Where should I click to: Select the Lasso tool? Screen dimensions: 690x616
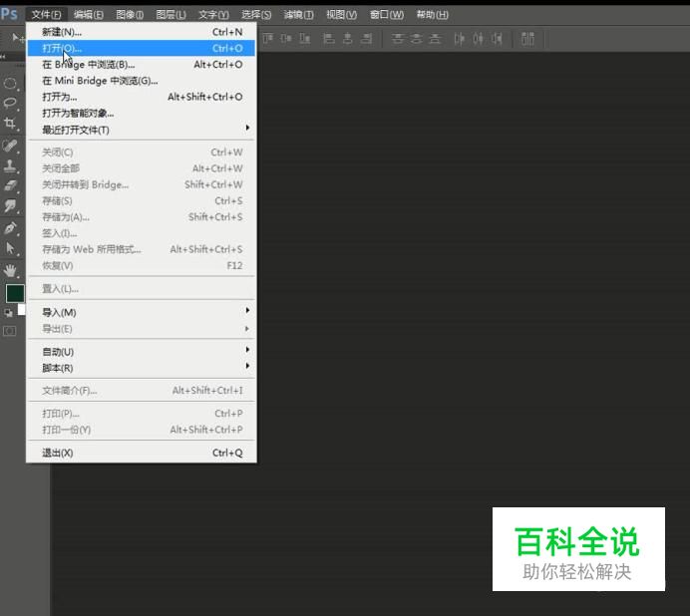pyautogui.click(x=10, y=103)
